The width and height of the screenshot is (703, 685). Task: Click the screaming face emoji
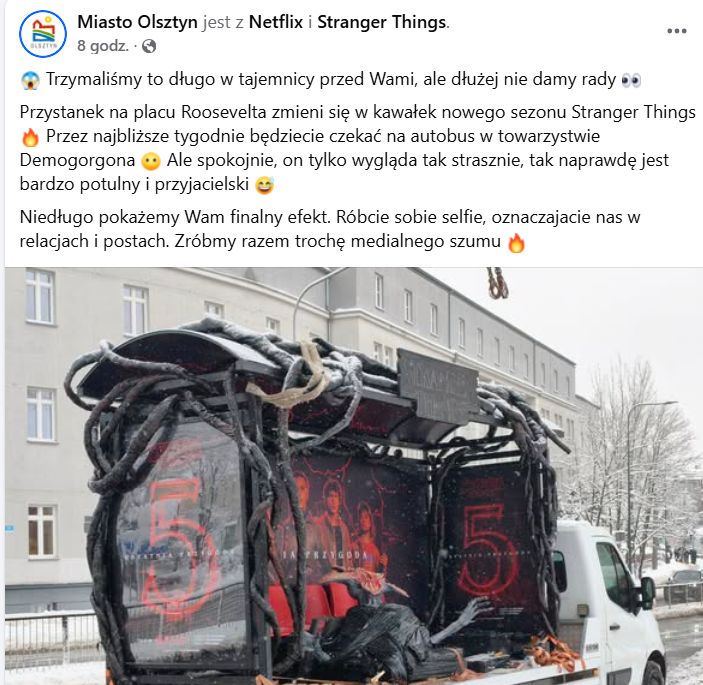tap(30, 81)
